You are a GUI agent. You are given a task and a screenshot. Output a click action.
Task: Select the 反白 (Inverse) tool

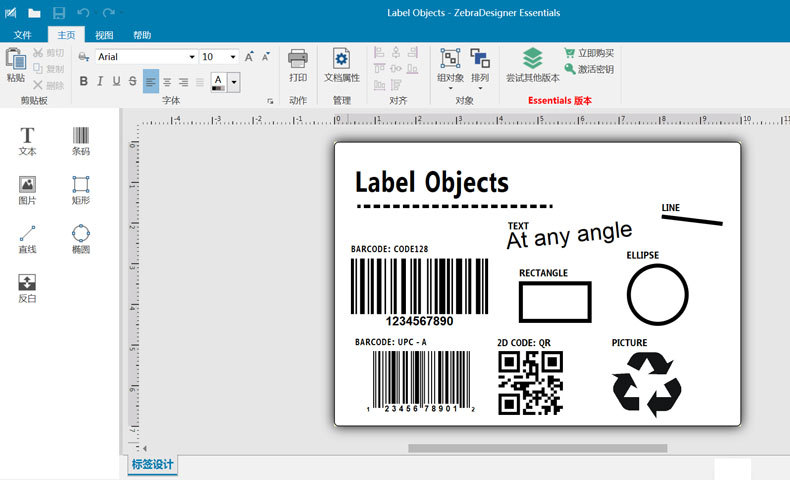click(27, 288)
